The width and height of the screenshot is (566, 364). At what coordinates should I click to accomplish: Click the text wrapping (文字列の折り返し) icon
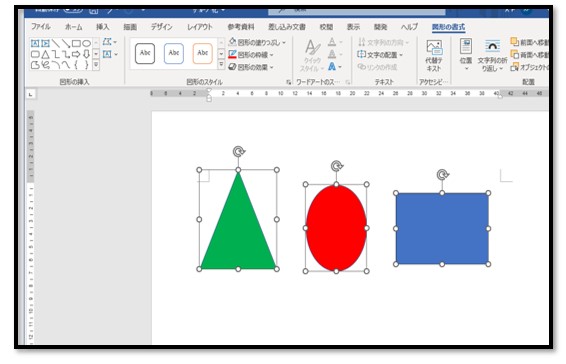[492, 56]
